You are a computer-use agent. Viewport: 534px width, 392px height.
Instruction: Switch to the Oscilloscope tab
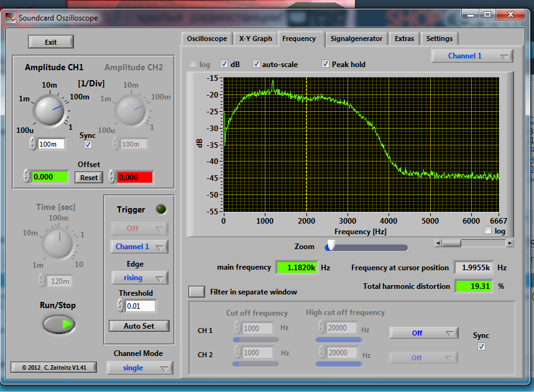(x=207, y=39)
